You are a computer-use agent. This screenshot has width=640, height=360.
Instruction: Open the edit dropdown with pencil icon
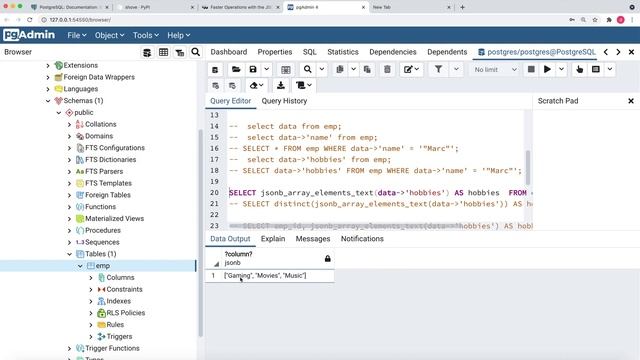411,70
